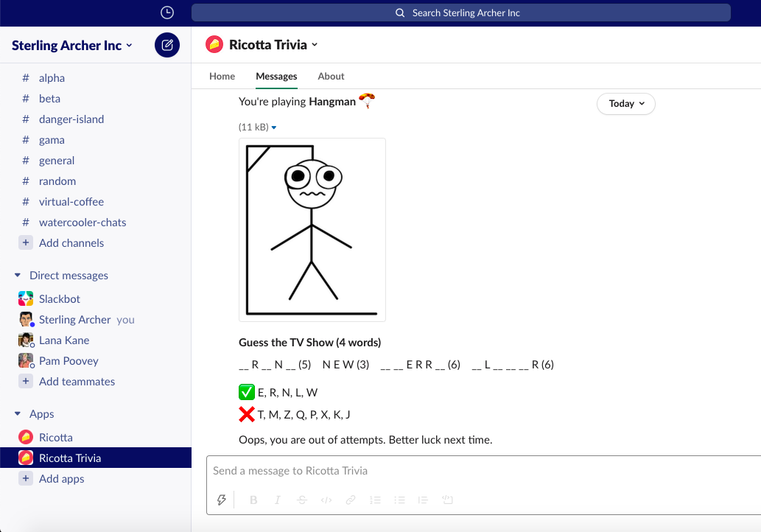Image resolution: width=761 pixels, height=532 pixels.
Task: Insert an ordered list
Action: pyautogui.click(x=375, y=500)
